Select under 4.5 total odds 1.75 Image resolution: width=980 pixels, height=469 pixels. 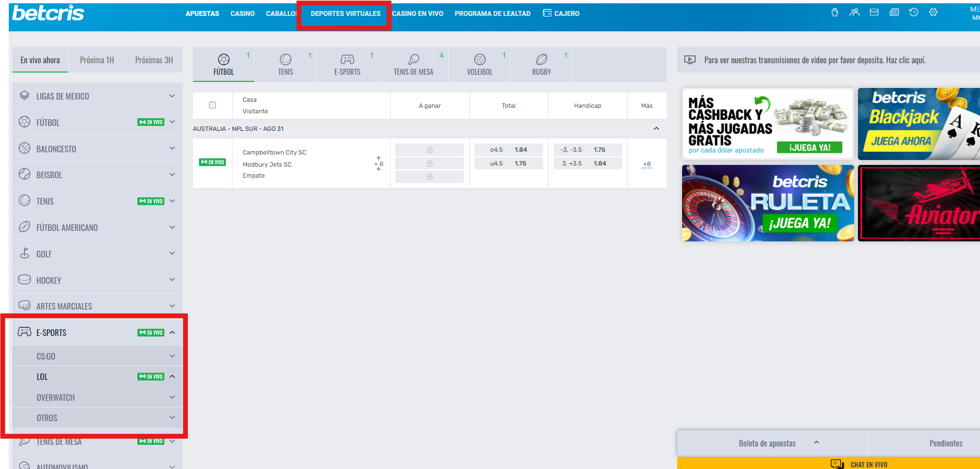(508, 163)
